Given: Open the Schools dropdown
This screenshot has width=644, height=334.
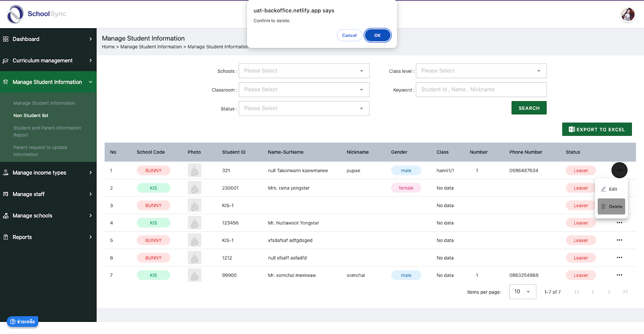Looking at the screenshot, I should point(304,71).
